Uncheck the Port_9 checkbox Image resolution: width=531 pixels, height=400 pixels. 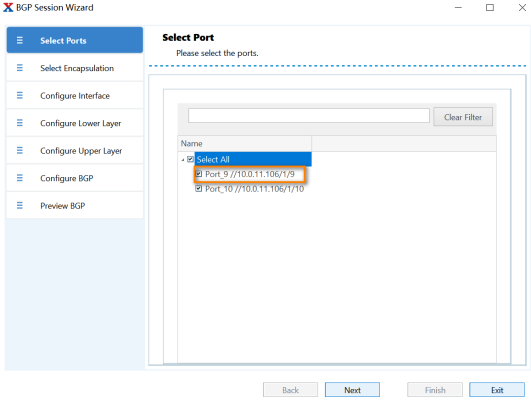[x=198, y=174]
